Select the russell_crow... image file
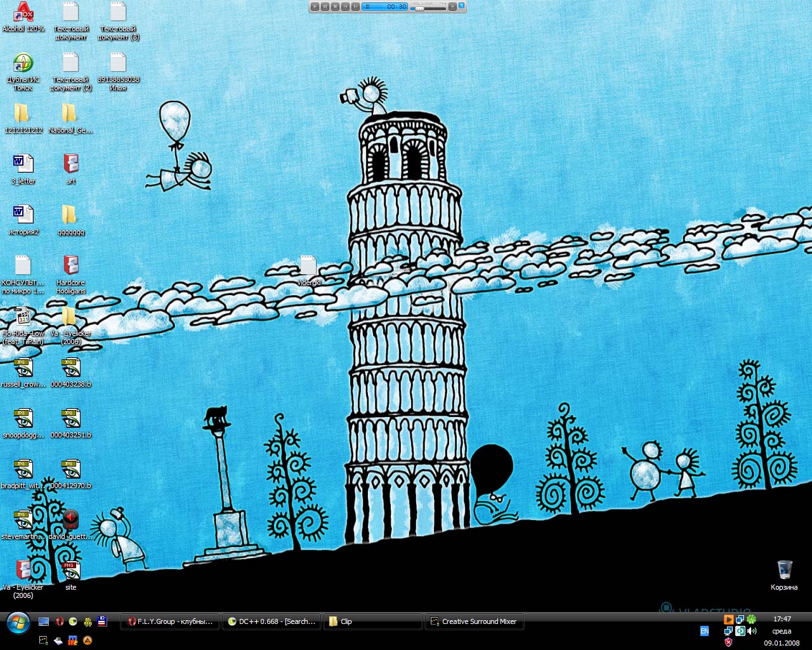 pyautogui.click(x=23, y=373)
